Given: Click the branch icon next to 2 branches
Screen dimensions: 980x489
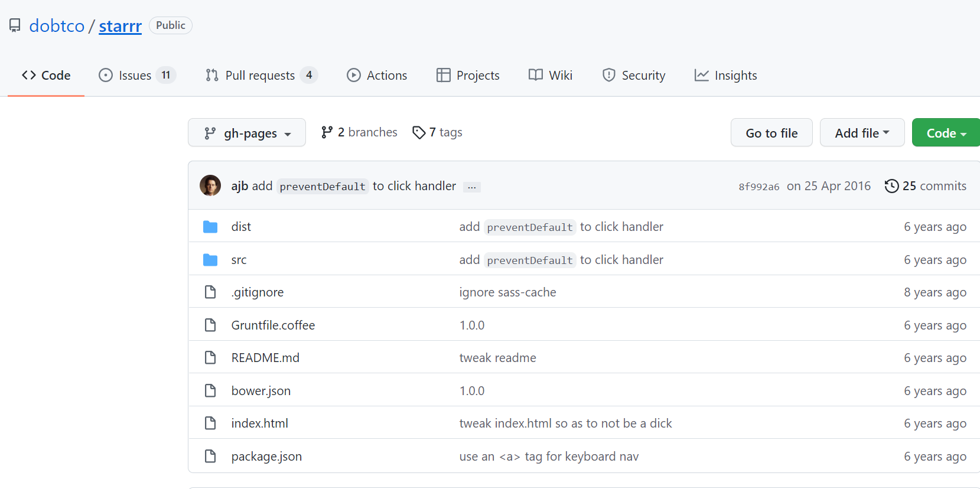Looking at the screenshot, I should (x=327, y=132).
